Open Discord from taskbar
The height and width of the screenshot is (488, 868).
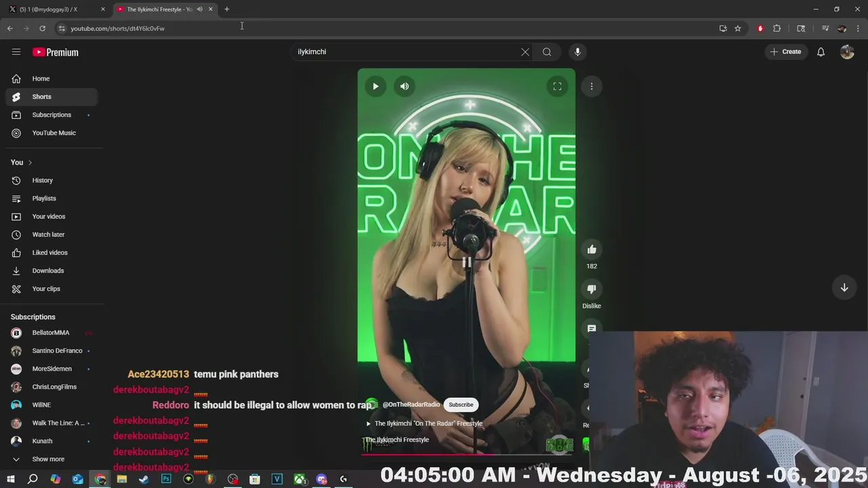[321, 479]
